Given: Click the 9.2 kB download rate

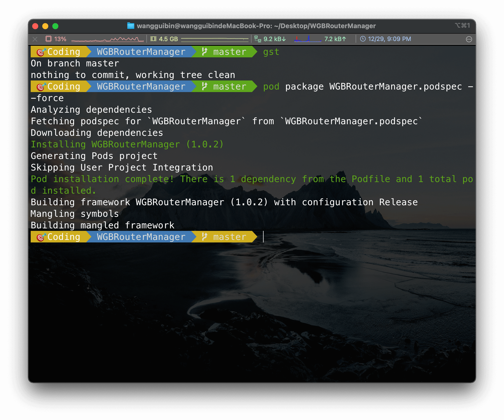Looking at the screenshot, I should tap(275, 39).
